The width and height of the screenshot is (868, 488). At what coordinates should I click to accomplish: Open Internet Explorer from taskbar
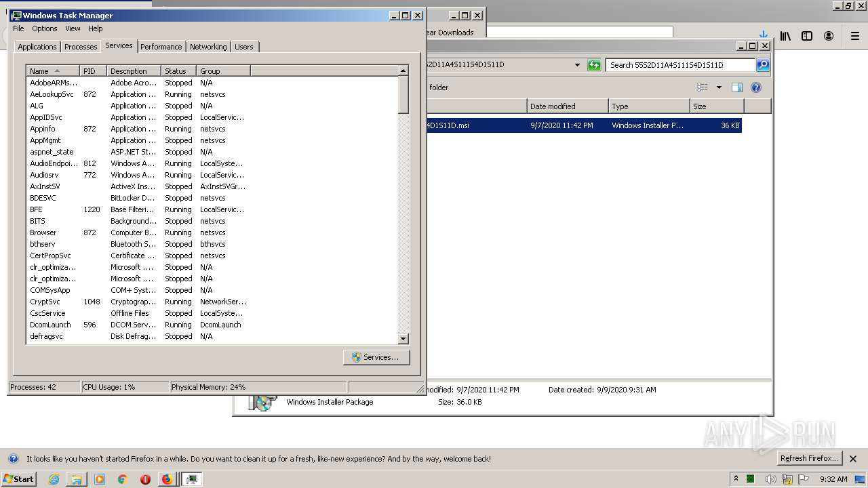pyautogui.click(x=54, y=479)
